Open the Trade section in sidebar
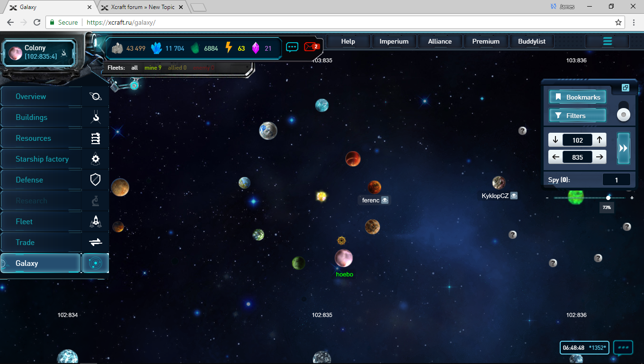Viewport: 644px width, 364px height. click(25, 242)
